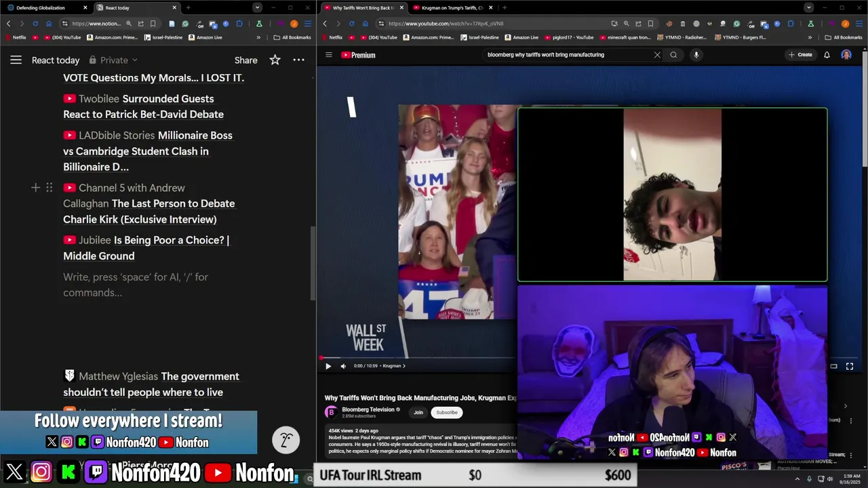Open Grammarly extension in right browser toolbar
This screenshot has width=868, height=488.
point(736,24)
